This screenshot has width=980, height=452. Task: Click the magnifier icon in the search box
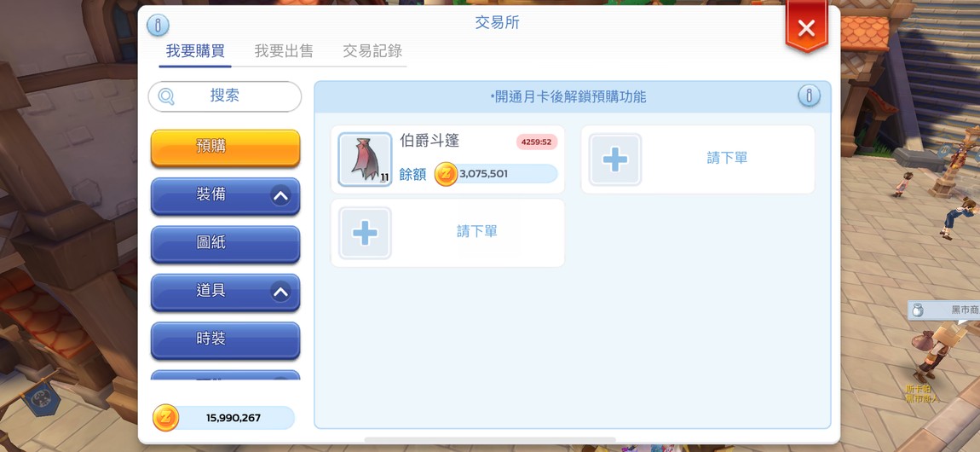point(166,96)
